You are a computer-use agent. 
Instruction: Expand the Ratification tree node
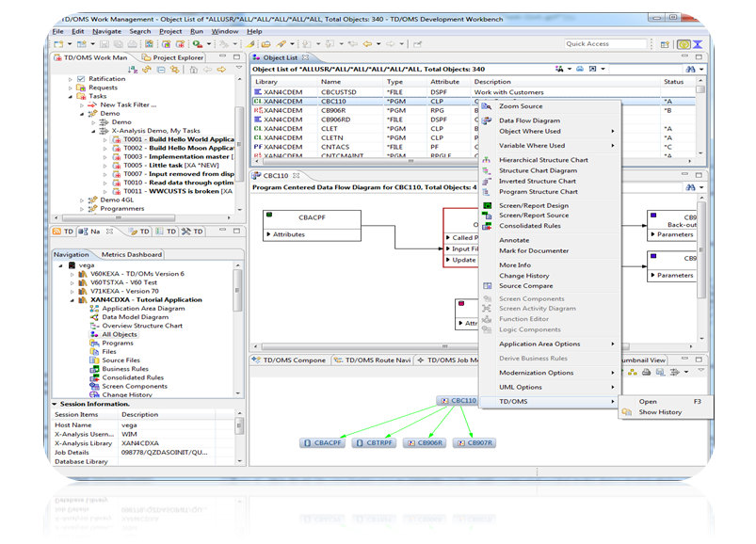point(71,79)
